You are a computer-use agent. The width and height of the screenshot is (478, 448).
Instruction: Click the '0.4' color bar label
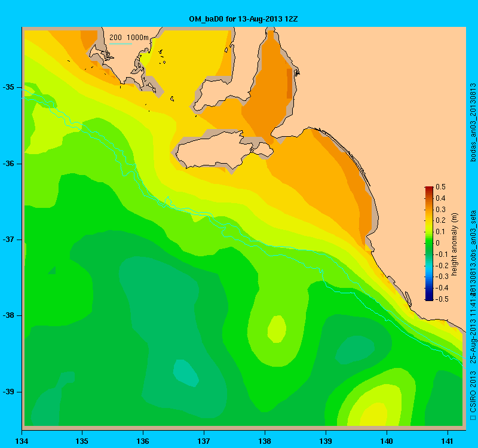coord(440,198)
